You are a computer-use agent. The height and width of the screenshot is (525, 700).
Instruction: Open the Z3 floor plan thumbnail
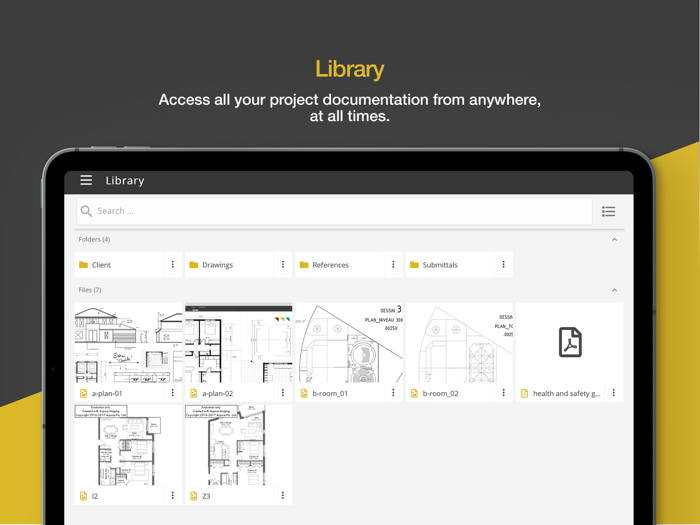click(x=239, y=446)
